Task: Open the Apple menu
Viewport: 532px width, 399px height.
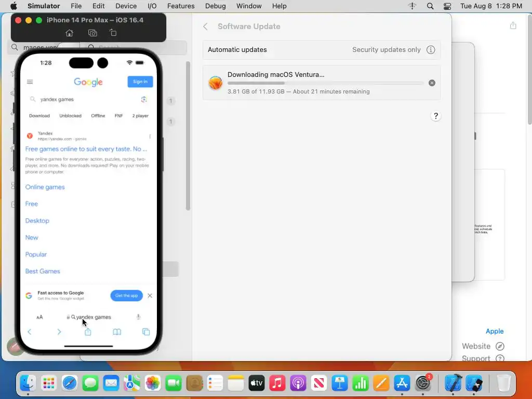Action: [14, 6]
